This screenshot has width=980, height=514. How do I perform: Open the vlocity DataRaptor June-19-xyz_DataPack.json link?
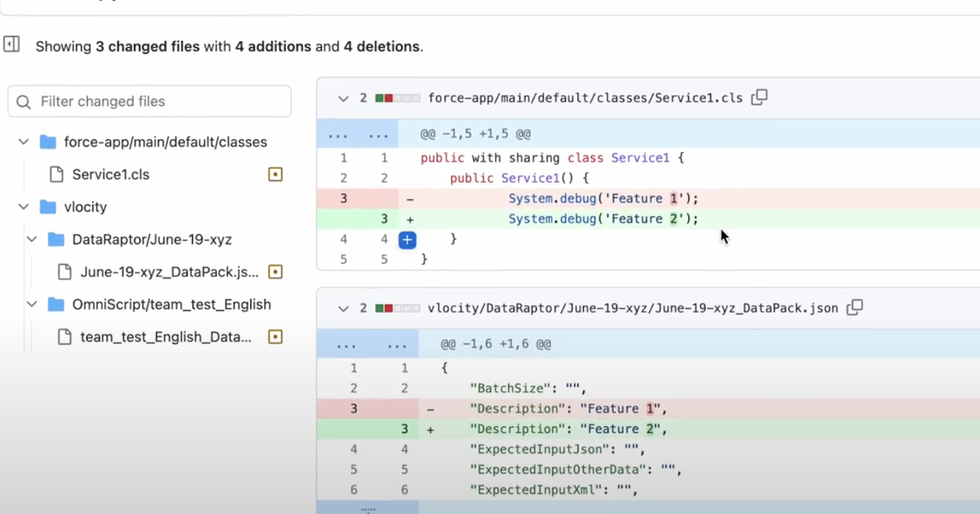click(632, 308)
